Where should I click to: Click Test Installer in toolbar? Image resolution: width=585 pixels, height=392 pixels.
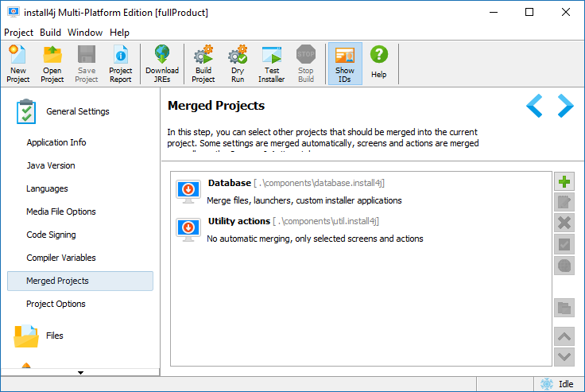[x=272, y=64]
